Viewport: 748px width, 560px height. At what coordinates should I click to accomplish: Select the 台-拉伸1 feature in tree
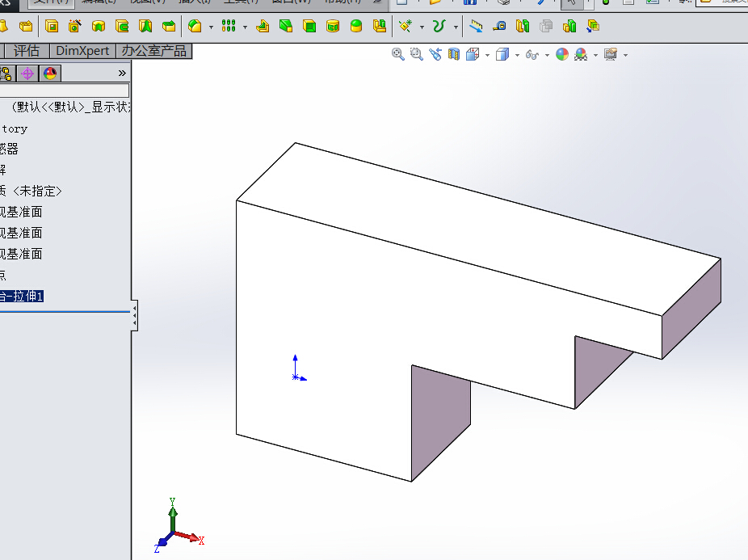click(22, 297)
